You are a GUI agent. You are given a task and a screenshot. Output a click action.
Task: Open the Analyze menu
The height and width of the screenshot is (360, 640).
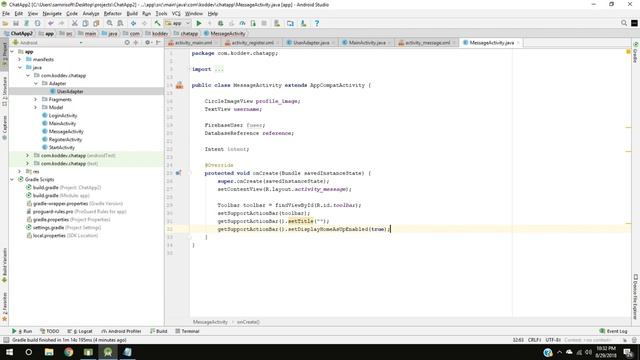(91, 13)
